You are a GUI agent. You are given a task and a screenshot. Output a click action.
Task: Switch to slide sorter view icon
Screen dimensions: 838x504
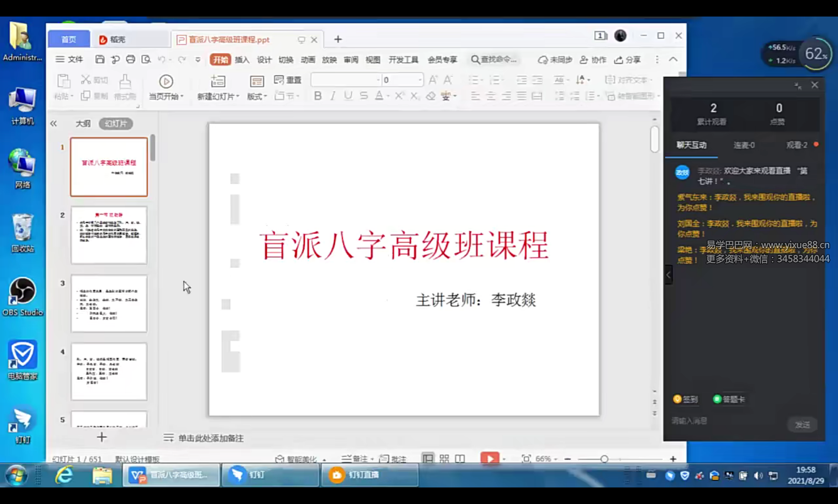tap(444, 459)
